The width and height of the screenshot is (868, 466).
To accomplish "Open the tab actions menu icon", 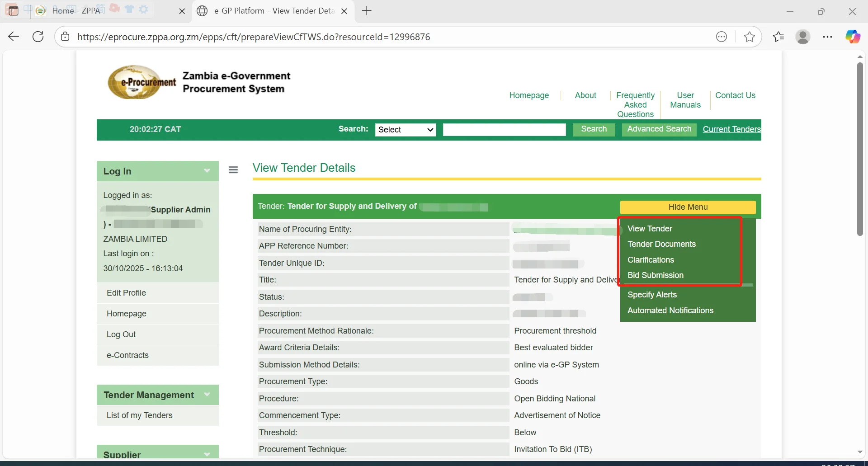I will click(13, 10).
